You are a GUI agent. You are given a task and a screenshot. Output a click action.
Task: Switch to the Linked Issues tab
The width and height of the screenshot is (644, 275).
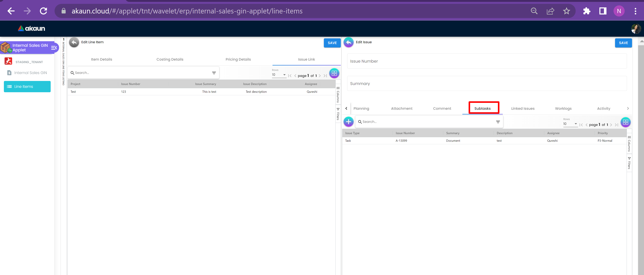coord(522,109)
